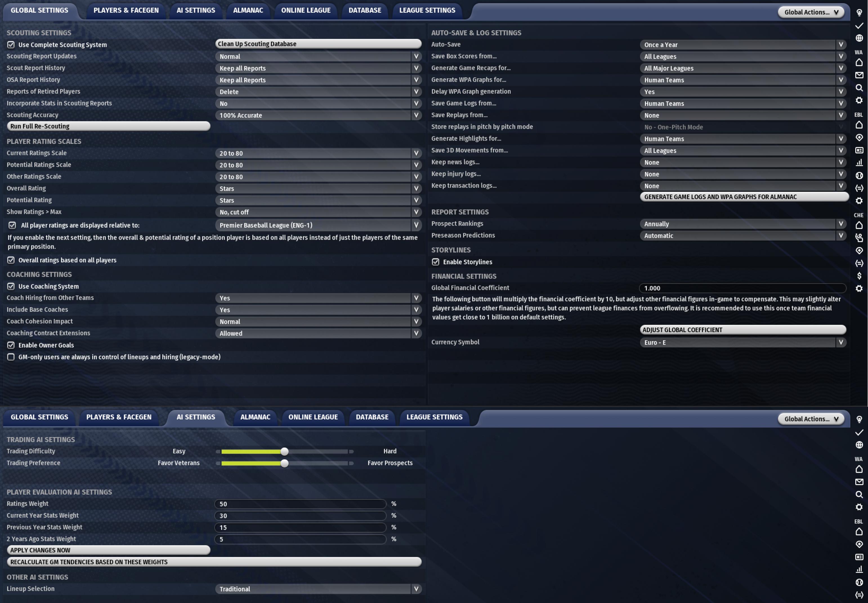Open League Settings tab in lower tab bar
This screenshot has height=603, width=868.
tap(434, 417)
